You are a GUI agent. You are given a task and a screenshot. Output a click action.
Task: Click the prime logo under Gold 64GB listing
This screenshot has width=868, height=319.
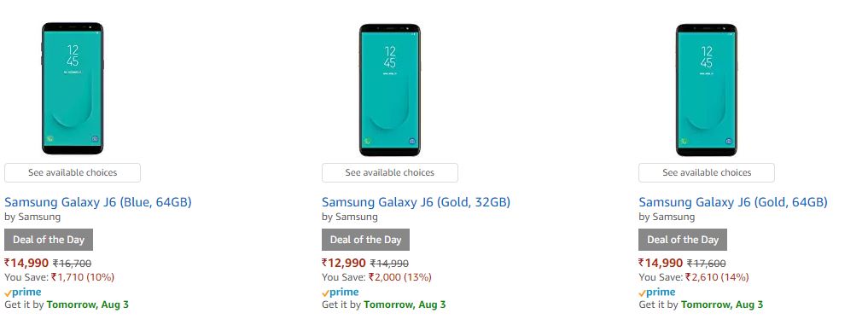(657, 292)
